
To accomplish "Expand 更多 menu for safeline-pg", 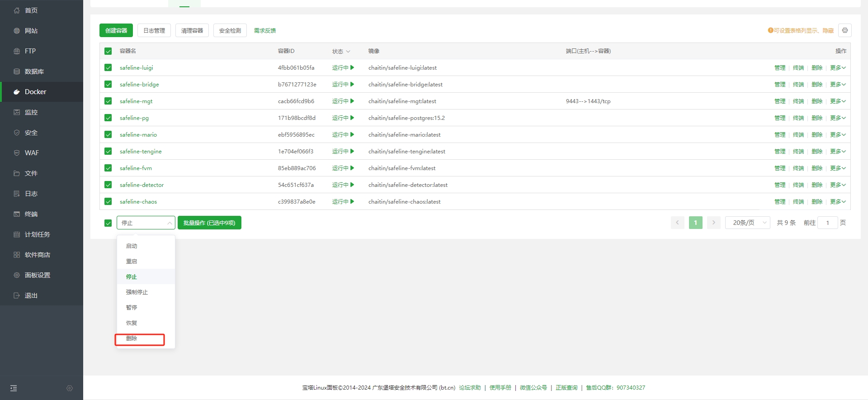I will pyautogui.click(x=838, y=118).
